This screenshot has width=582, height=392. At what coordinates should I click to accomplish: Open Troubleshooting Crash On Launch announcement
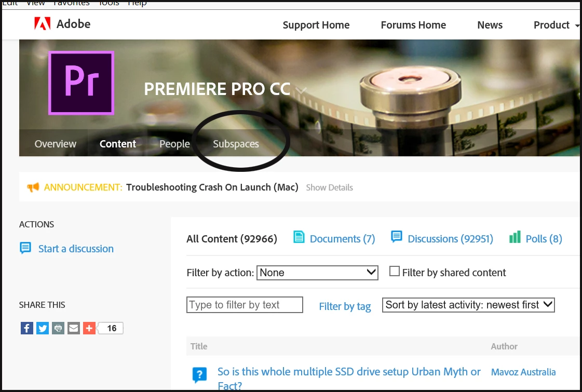pyautogui.click(x=212, y=187)
